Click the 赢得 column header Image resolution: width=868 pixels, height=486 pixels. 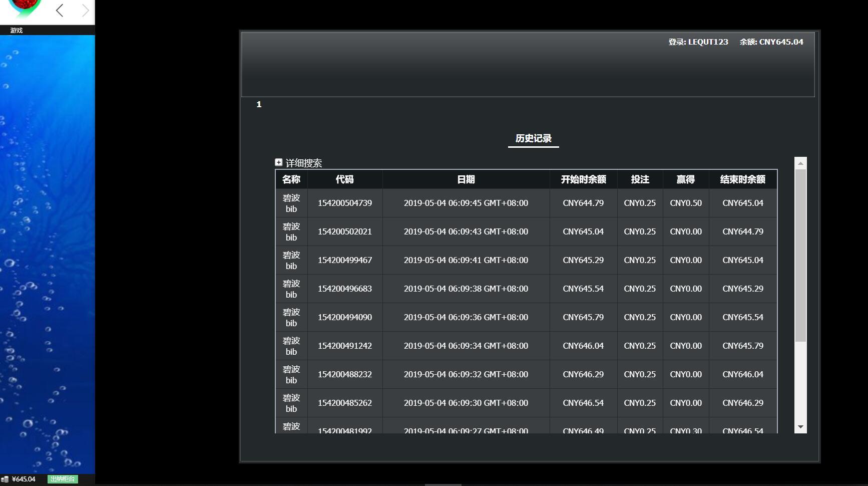[686, 179]
